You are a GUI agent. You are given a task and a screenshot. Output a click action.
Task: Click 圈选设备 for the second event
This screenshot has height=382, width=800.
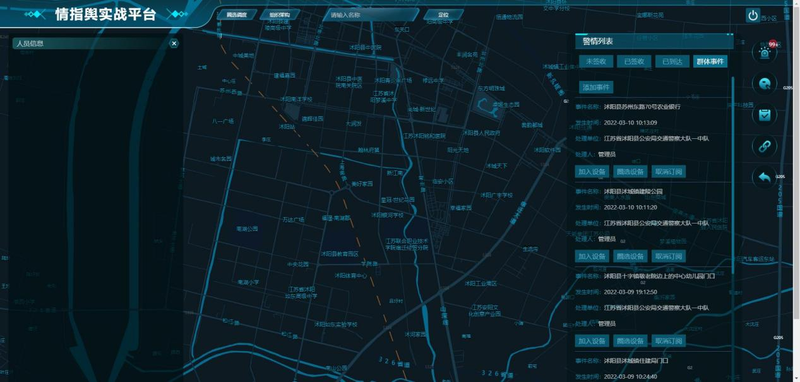630,256
